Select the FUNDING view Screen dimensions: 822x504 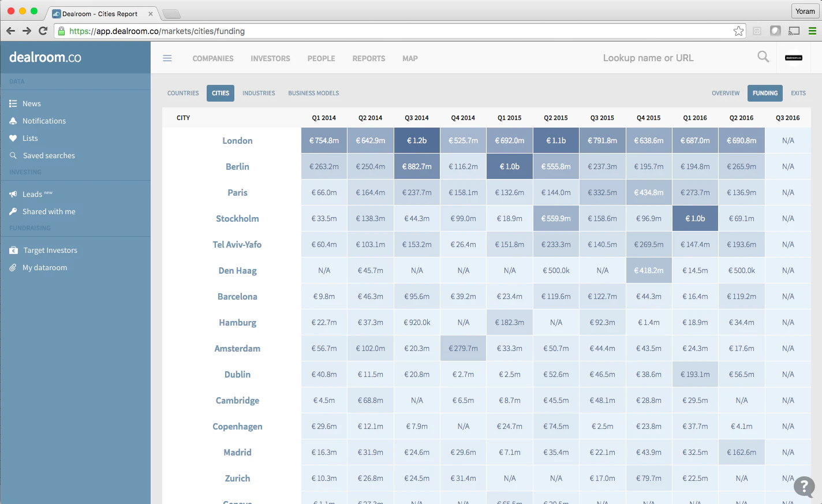765,93
